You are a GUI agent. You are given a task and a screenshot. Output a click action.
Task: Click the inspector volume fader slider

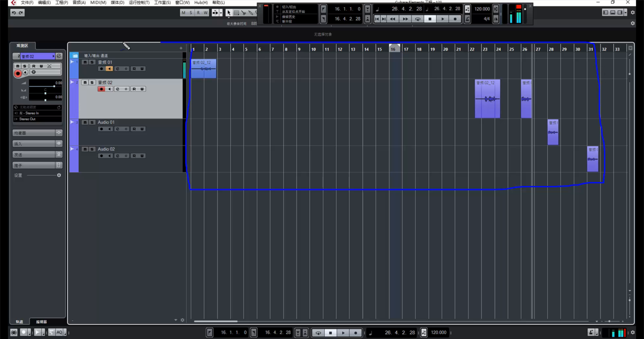point(45,87)
